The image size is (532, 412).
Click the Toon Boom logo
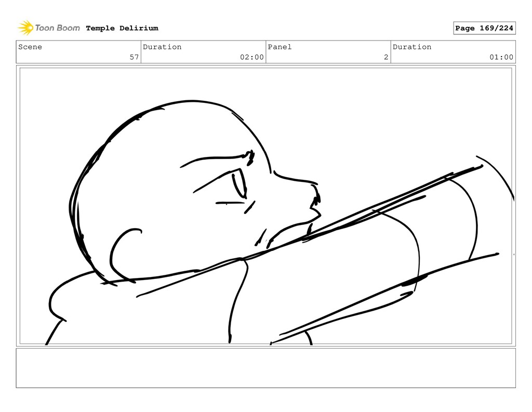49,28
